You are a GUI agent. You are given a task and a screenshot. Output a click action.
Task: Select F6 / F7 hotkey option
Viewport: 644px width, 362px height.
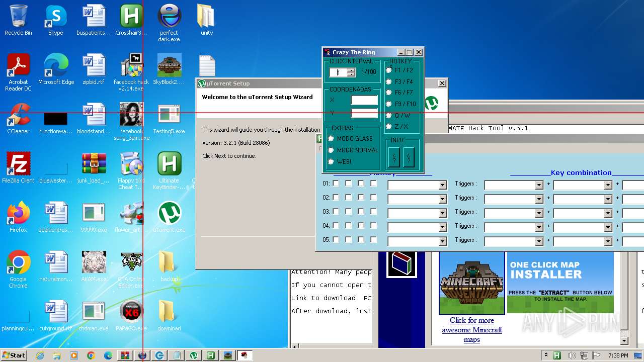coord(389,93)
